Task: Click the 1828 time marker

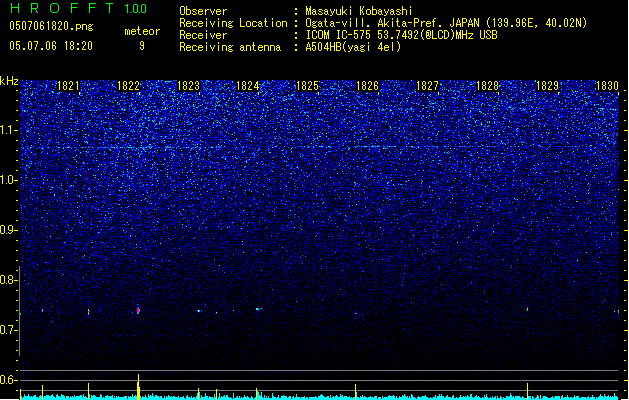Action: click(x=487, y=86)
